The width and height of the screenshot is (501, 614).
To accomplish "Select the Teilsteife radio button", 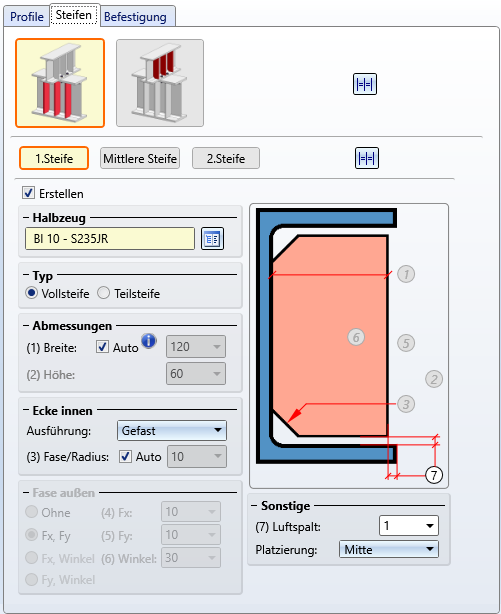I will (103, 293).
